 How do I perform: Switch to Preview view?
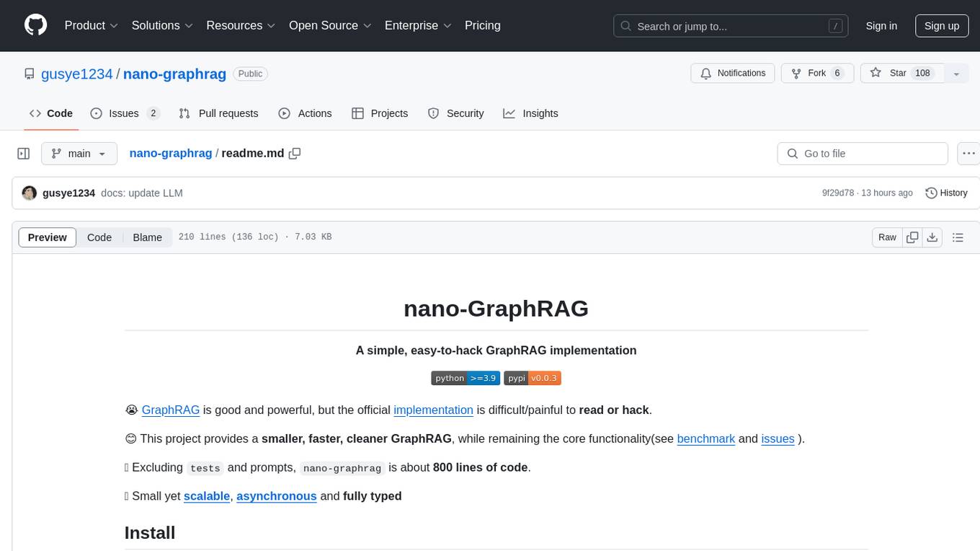(x=48, y=237)
